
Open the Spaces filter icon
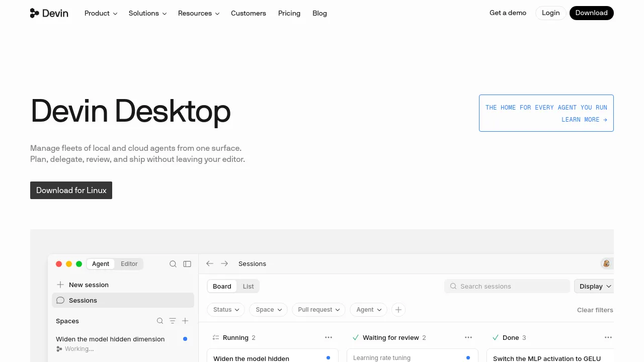pos(173,321)
